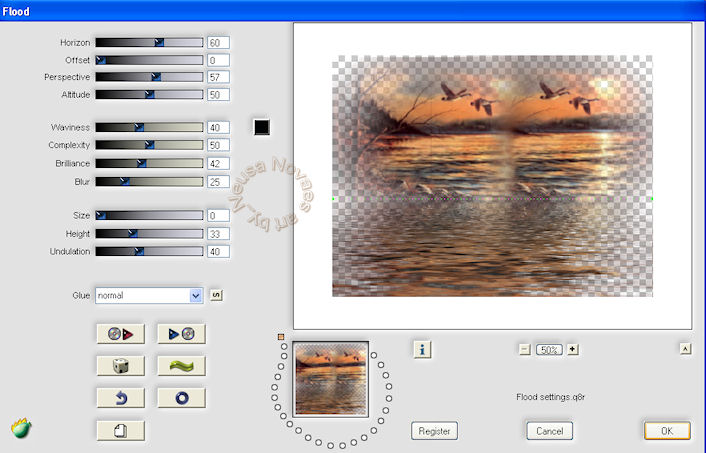Click the Offset value field showing 0
The height and width of the screenshot is (453, 706).
tap(218, 60)
